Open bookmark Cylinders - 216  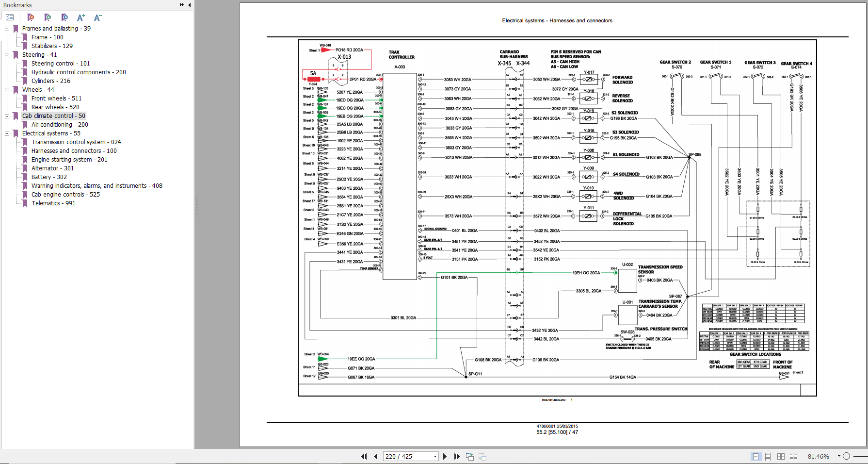click(x=51, y=81)
